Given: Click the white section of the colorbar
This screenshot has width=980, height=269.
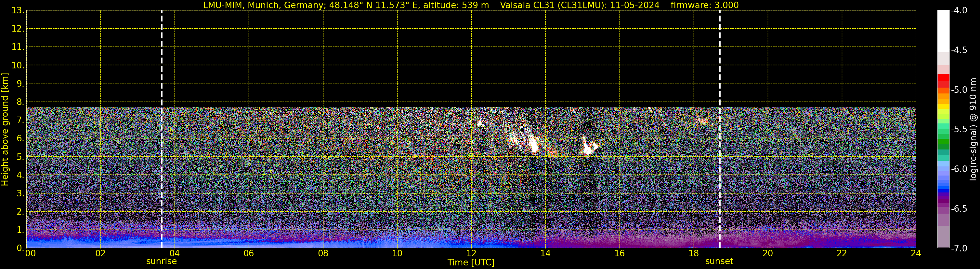Looking at the screenshot, I should (x=943, y=31).
